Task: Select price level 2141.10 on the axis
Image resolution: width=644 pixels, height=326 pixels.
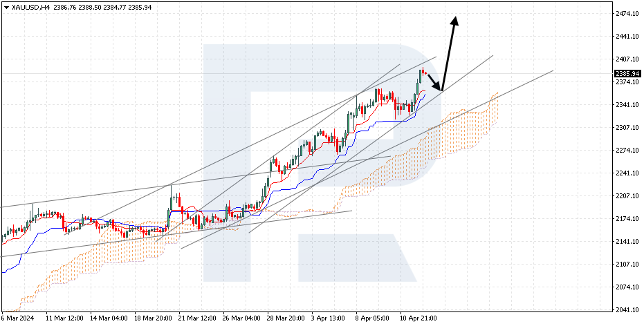Action: pos(627,242)
